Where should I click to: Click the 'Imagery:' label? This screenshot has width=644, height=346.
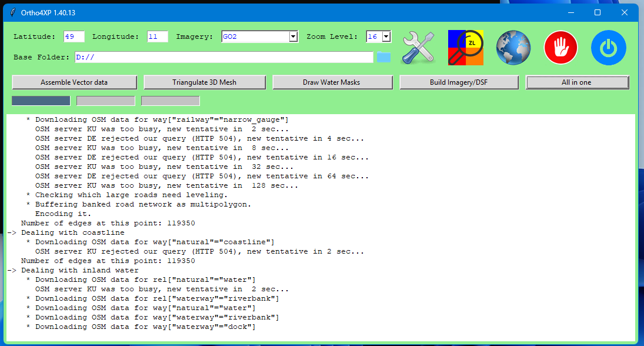coord(195,36)
